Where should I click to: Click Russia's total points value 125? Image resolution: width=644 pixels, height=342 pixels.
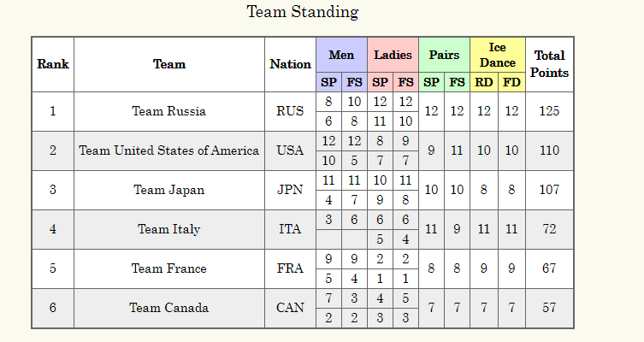(x=549, y=111)
